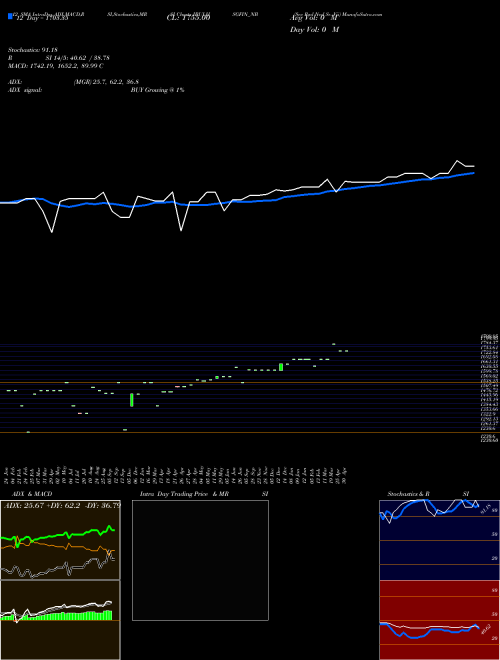This screenshot has width=500, height=660.
Task: Select the 'Stochastics: 91.18' value
Action: pos(33,50)
